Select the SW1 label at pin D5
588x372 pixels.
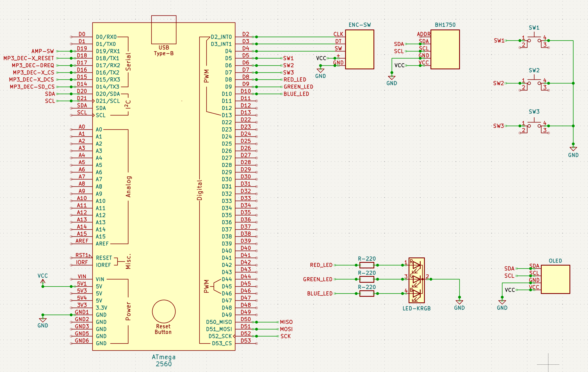click(x=288, y=58)
